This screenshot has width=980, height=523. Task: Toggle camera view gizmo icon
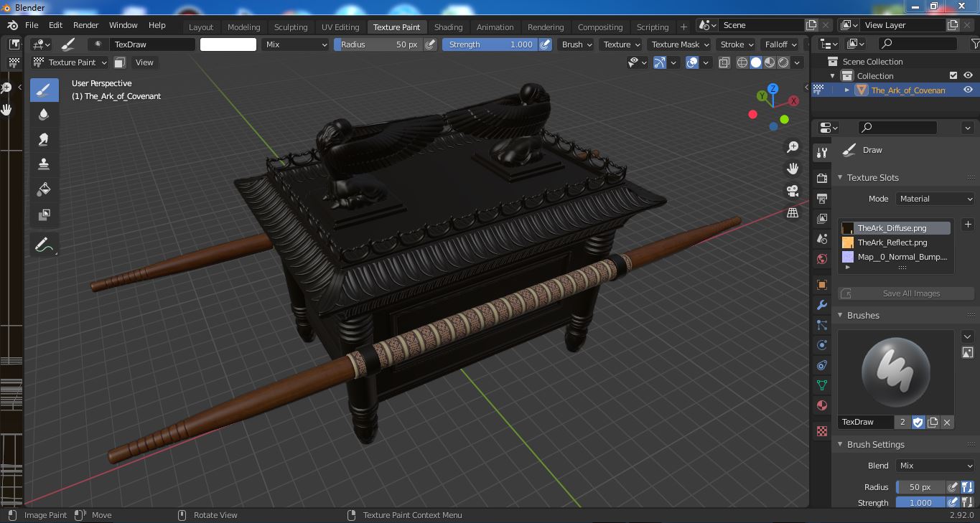point(793,191)
